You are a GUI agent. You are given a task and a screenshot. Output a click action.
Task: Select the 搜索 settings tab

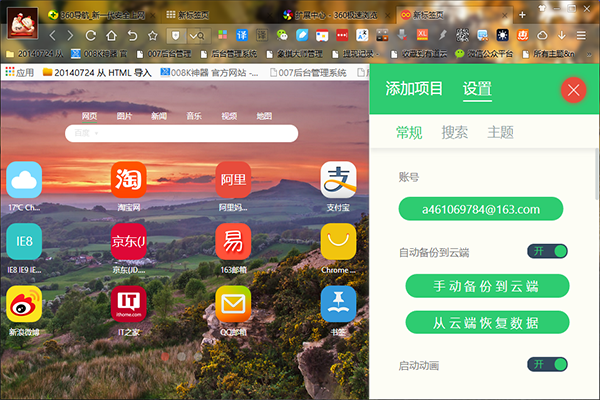[x=455, y=132]
